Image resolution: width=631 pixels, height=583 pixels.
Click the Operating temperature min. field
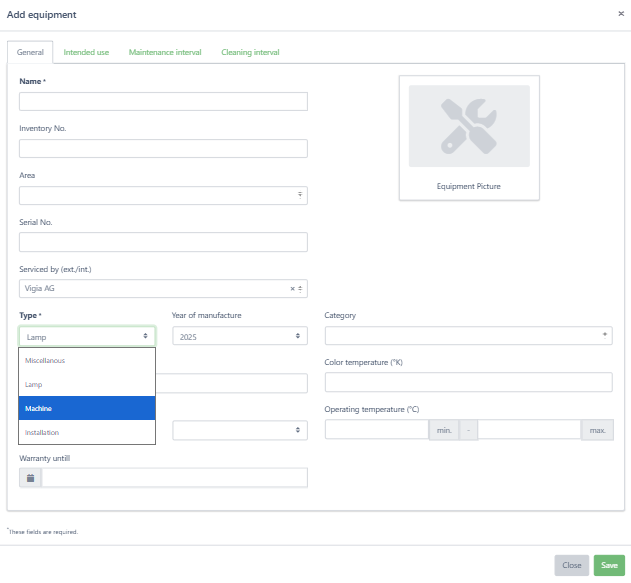(x=376, y=429)
